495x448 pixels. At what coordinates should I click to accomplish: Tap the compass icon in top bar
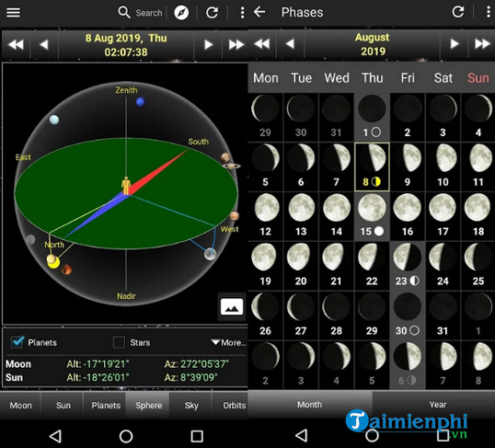tap(181, 13)
